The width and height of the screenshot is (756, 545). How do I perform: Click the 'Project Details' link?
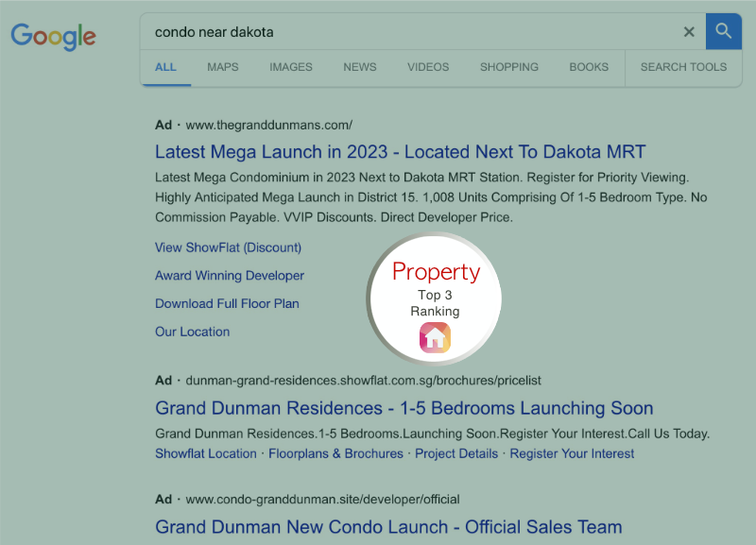456,454
